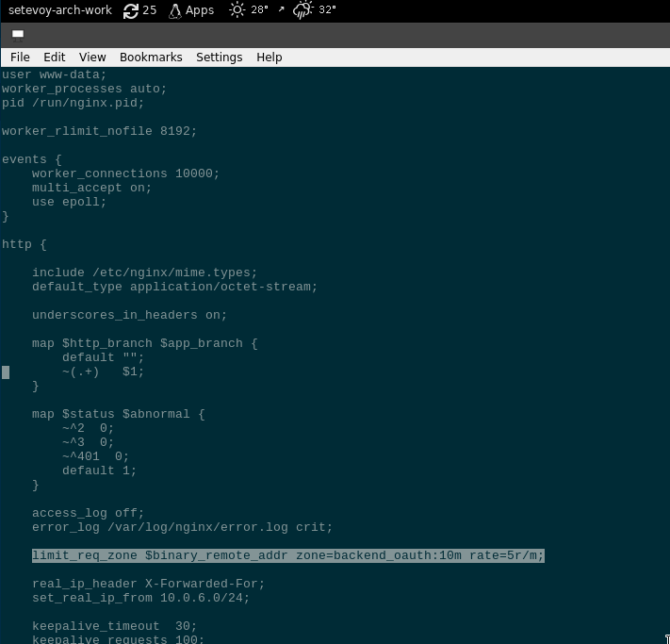The width and height of the screenshot is (670, 644).
Task: Click the 28° temperature reading
Action: [x=259, y=9]
